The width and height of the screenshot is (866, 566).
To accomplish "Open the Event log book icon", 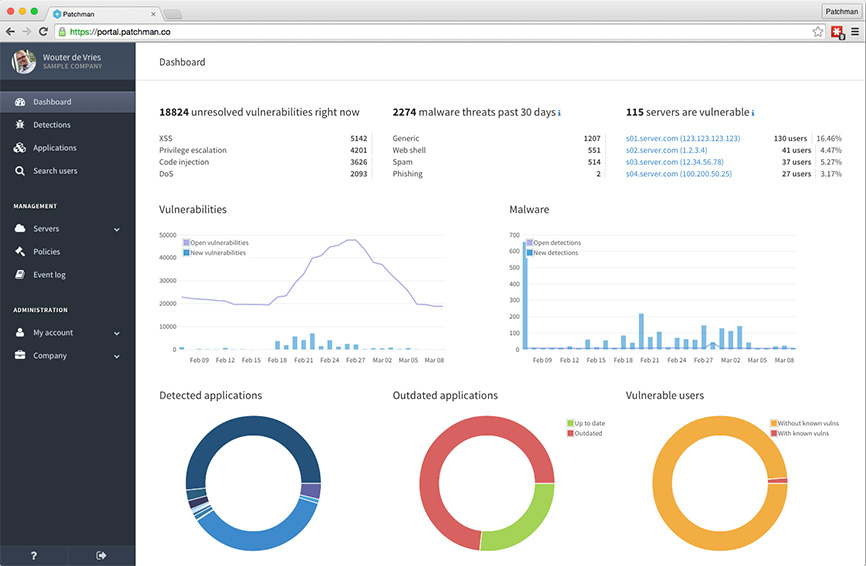I will [20, 275].
